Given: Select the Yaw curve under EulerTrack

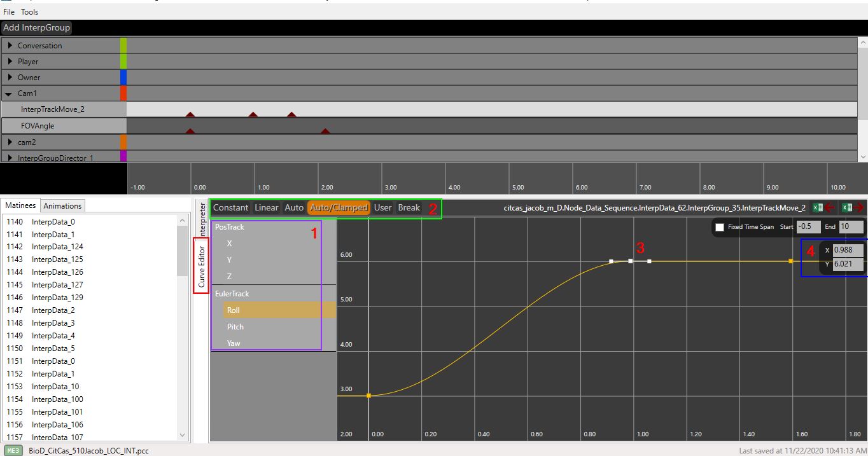Looking at the screenshot, I should tap(234, 343).
